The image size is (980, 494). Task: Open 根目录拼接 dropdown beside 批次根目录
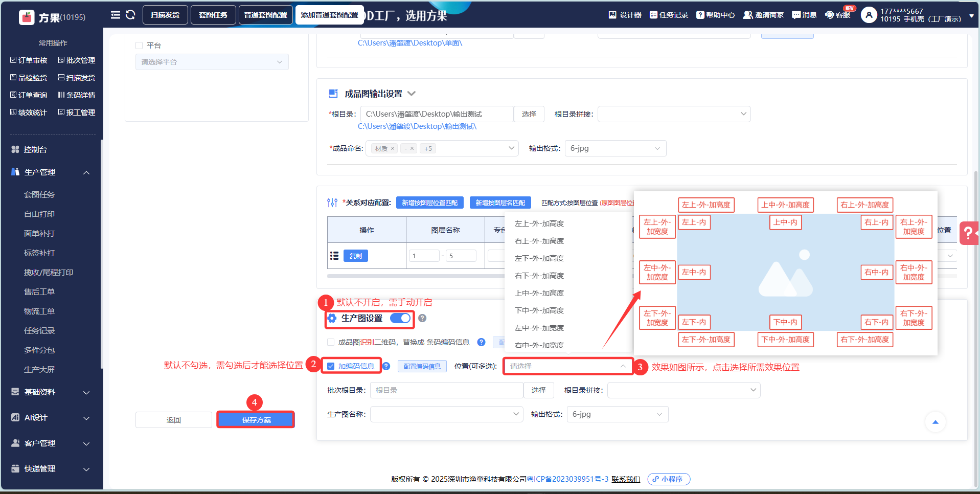(x=684, y=390)
